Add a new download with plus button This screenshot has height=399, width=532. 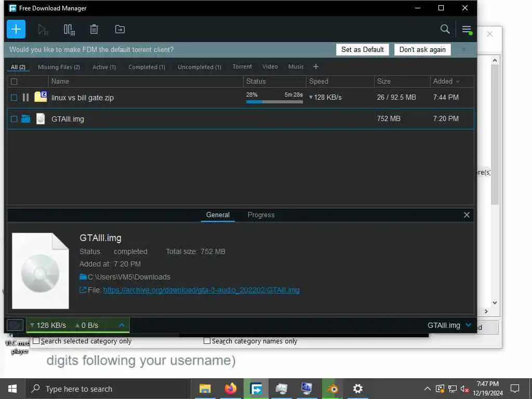pos(16,29)
